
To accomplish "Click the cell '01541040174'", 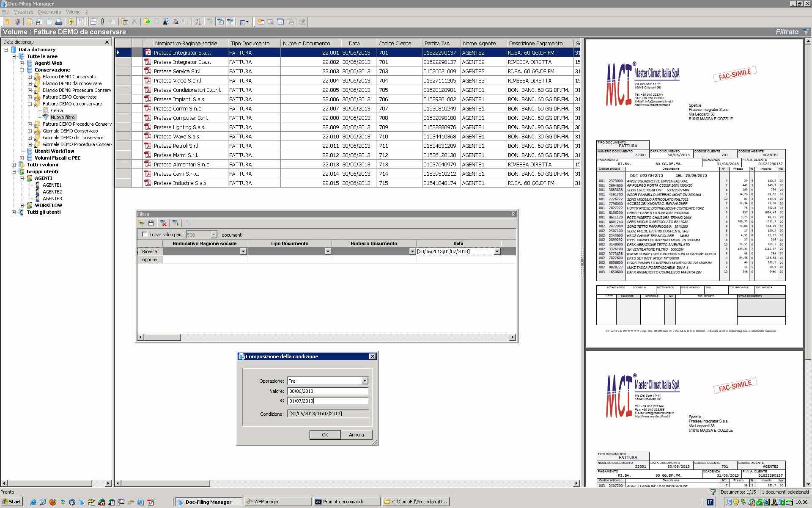I will tap(441, 183).
